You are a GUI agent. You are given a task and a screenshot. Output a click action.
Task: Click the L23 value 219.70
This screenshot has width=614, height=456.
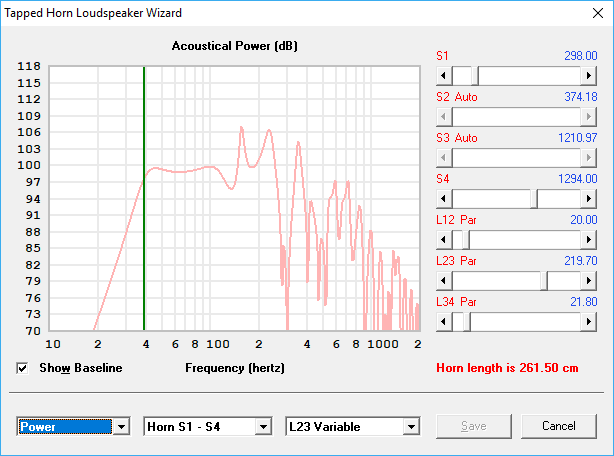(x=581, y=261)
